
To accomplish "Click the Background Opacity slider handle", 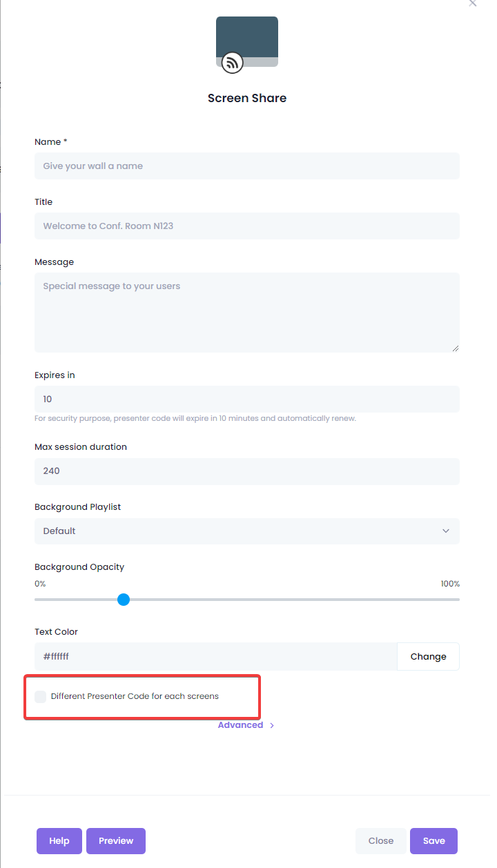I will 124,600.
